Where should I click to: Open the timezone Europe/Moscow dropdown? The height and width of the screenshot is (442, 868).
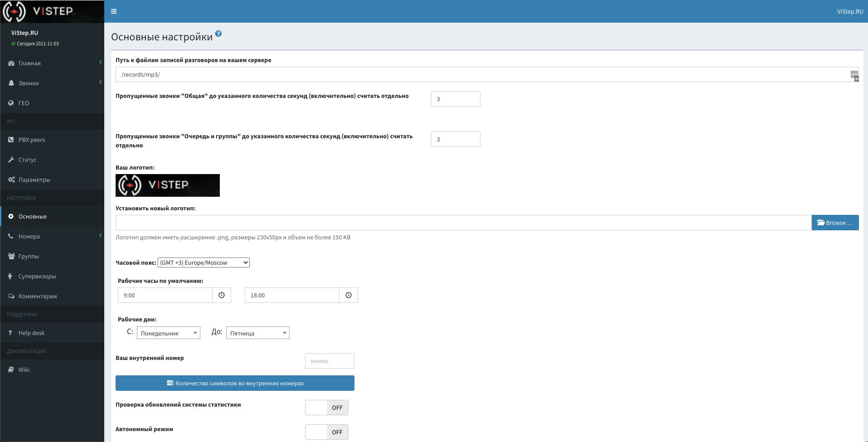204,262
